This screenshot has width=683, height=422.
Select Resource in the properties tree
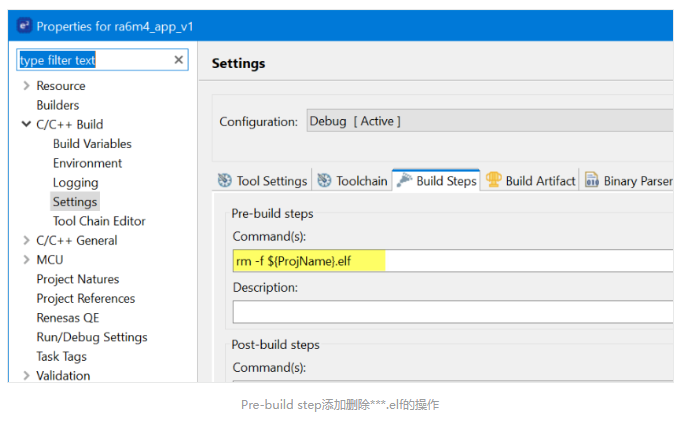coord(61,86)
